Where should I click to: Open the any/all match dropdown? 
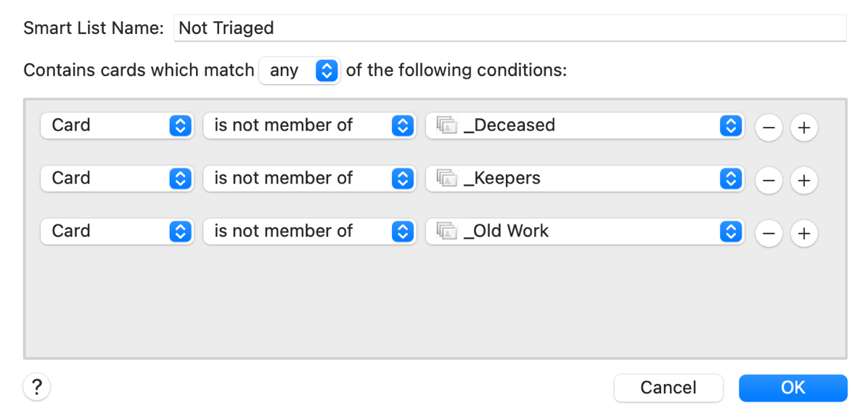point(299,70)
